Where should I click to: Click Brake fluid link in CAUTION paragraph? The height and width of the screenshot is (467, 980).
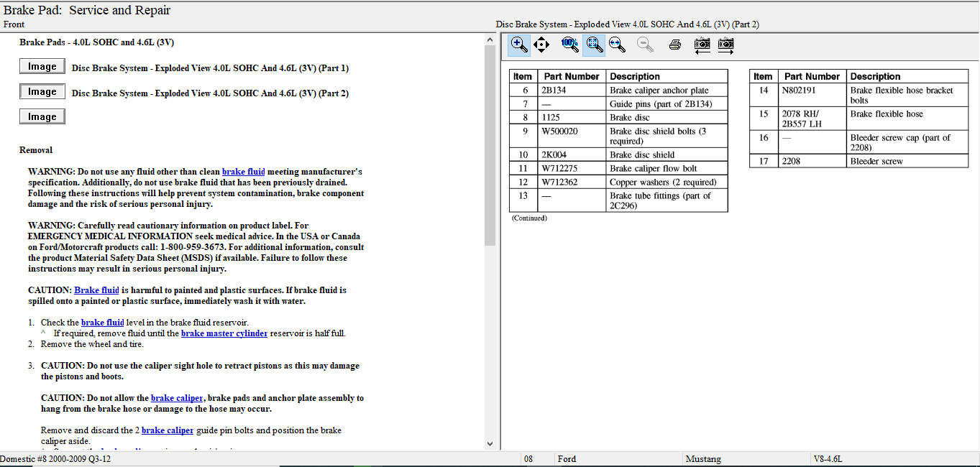96,290
